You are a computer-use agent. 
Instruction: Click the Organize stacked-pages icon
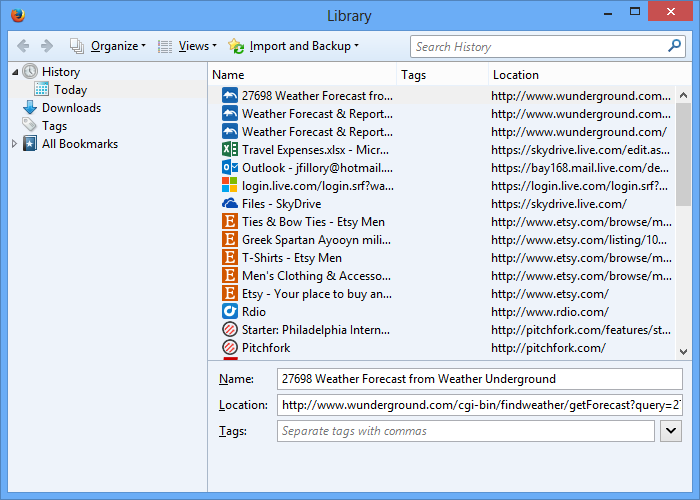coord(77,46)
